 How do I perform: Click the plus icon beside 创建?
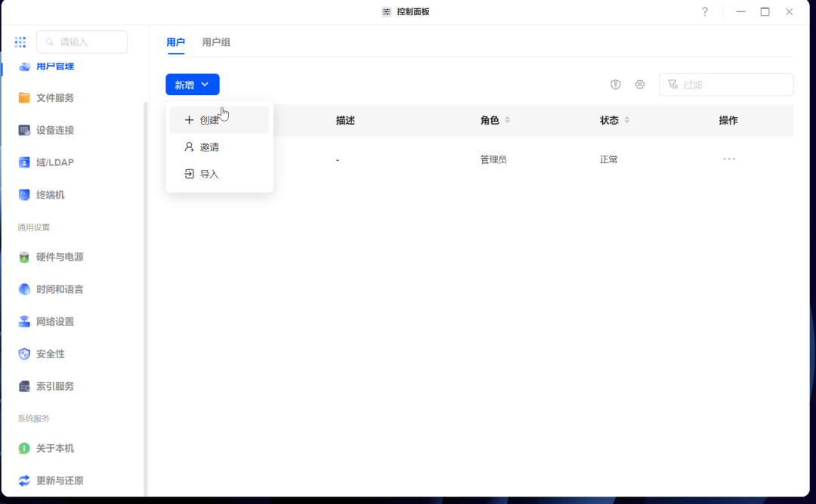point(189,120)
